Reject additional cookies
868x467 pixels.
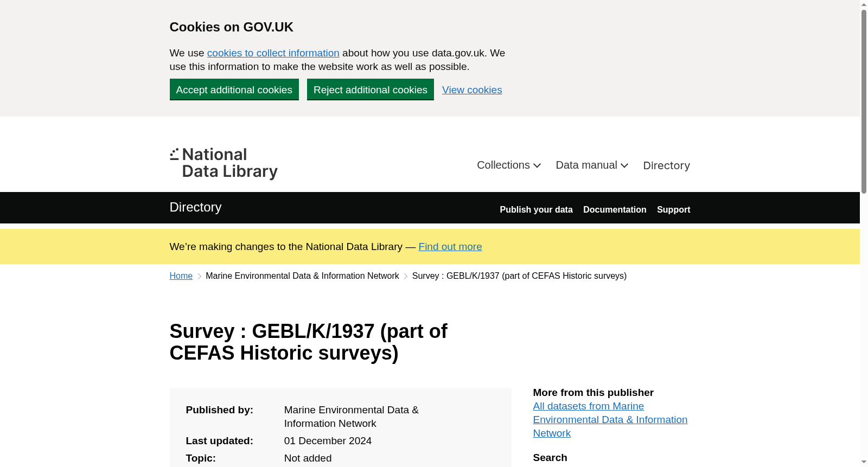coord(371,89)
